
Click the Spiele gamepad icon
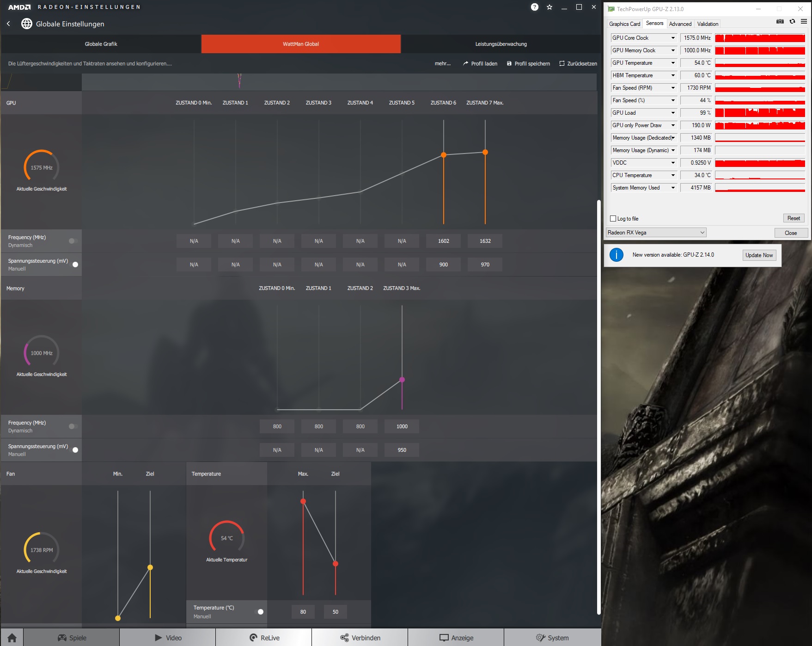[x=62, y=638]
